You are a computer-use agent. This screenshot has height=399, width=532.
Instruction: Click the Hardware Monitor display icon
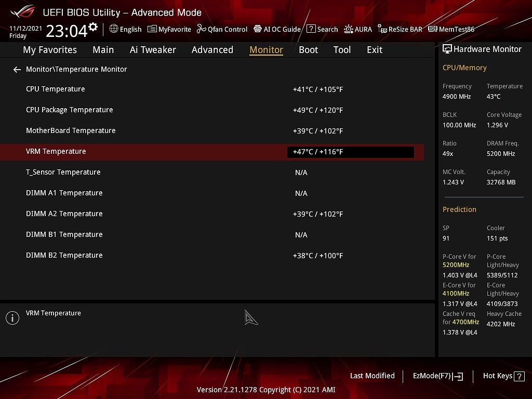tap(447, 49)
